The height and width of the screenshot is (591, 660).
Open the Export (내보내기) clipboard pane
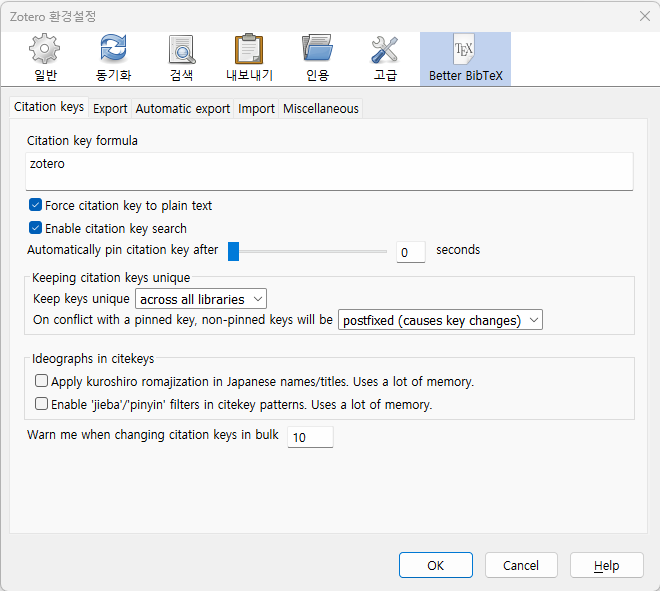click(x=249, y=59)
